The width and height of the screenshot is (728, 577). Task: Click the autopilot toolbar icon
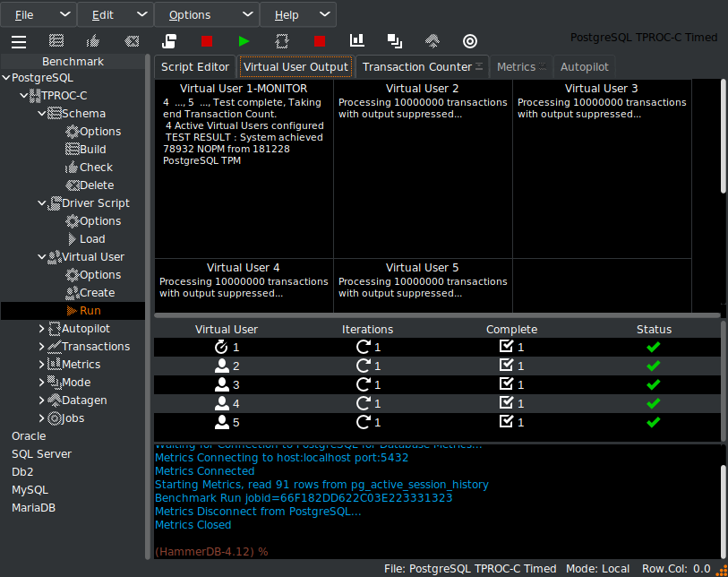[282, 41]
